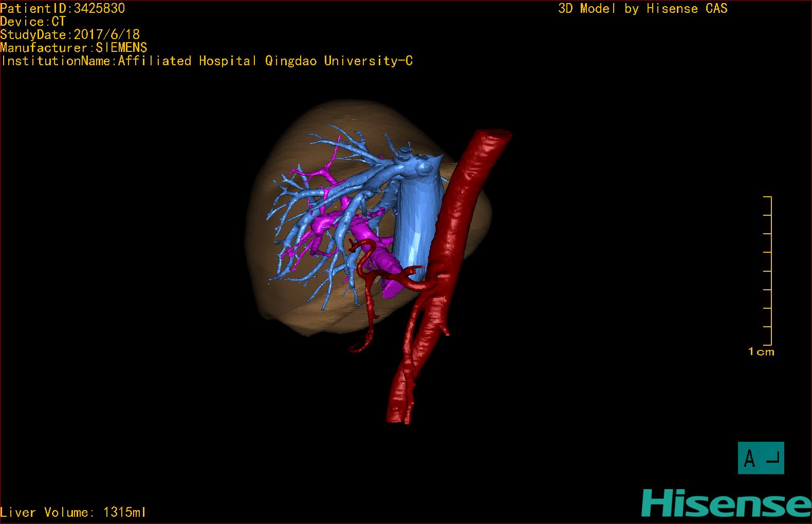Click the InstitutionName Affiliated Hospital text
This screenshot has width=812, height=524.
(x=207, y=61)
